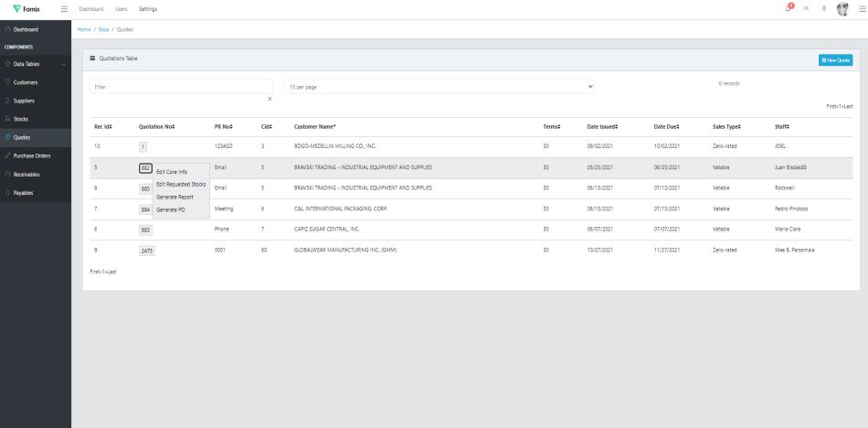
Task: Open the right-side hamburger panel icon
Action: point(862,9)
